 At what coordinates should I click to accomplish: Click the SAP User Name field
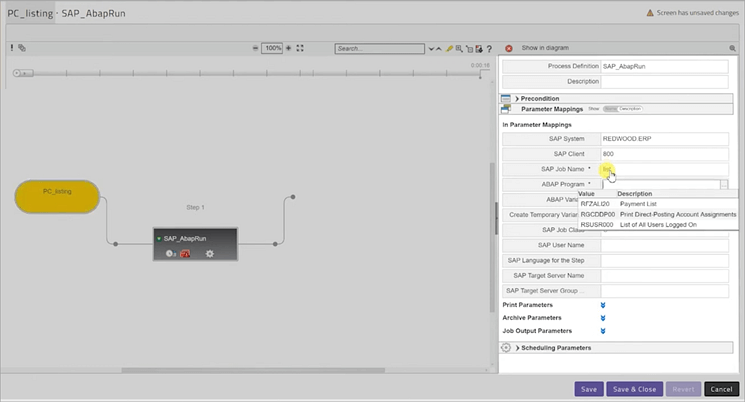664,245
